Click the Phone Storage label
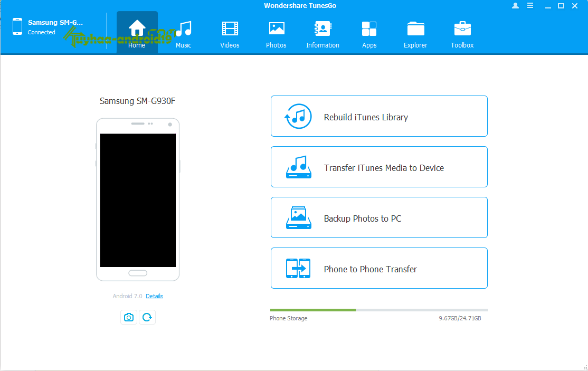Viewport: 588px width, 371px height. point(288,318)
